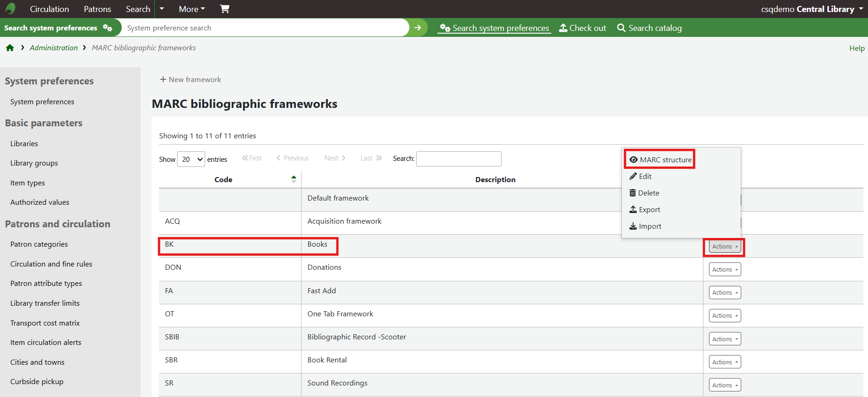Click the Koha leaf logo icon
The image size is (868, 397).
coord(10,9)
